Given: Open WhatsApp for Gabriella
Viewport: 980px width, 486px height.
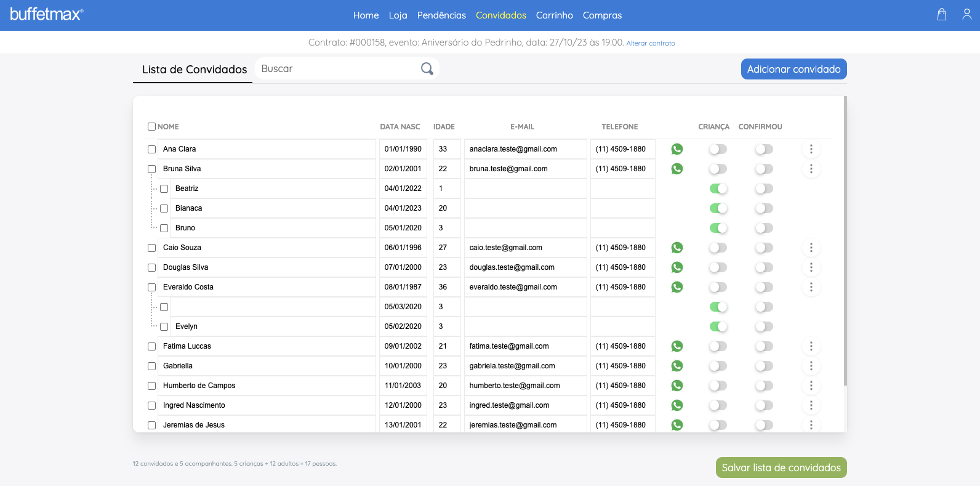Looking at the screenshot, I should coord(677,366).
